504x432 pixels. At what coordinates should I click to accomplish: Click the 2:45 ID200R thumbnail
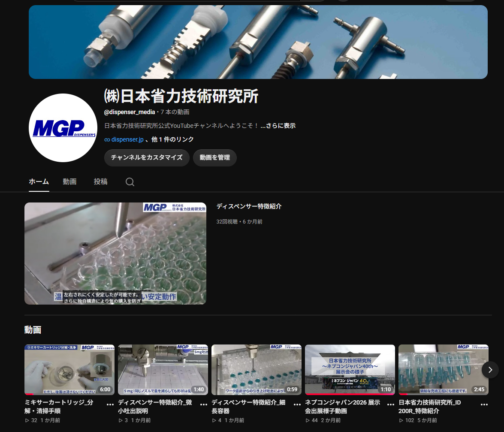444,370
